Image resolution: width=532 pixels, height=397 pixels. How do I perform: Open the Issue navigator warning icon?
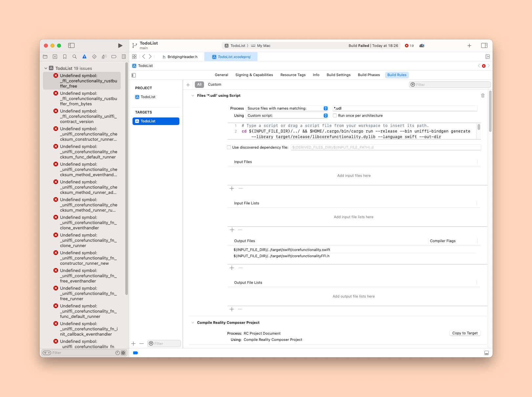click(x=84, y=57)
